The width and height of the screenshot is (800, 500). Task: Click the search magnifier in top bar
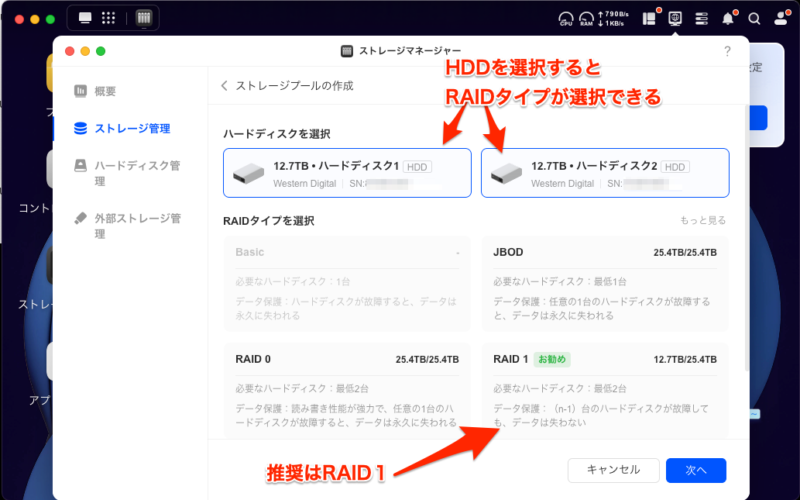754,18
